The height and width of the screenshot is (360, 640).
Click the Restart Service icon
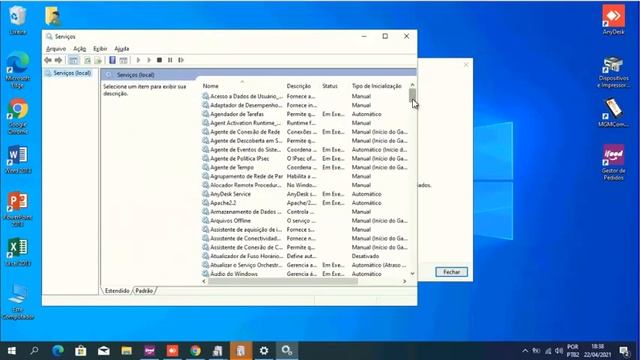(x=181, y=60)
